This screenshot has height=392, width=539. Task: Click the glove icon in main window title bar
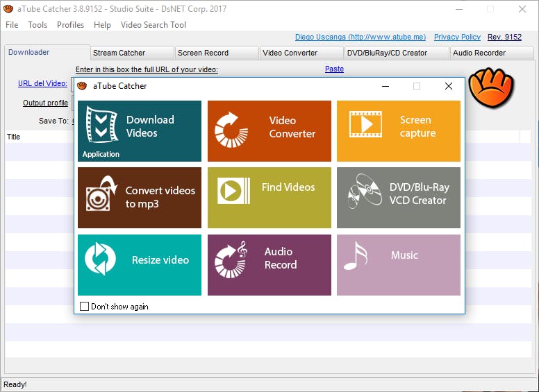[x=8, y=9]
